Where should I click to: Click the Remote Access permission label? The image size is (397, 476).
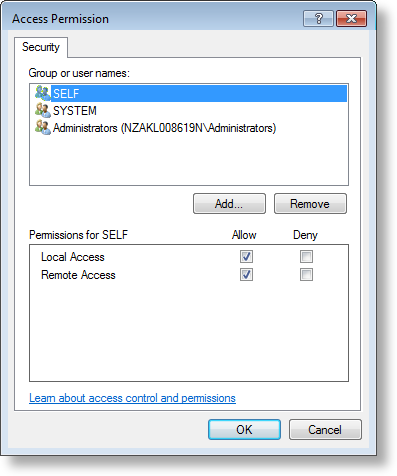78,275
